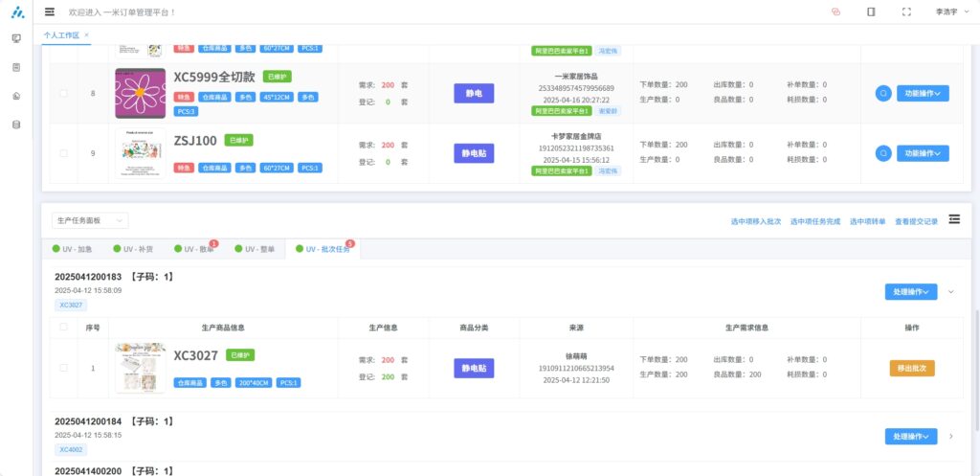Click the fullscreen icon in top bar

click(906, 11)
